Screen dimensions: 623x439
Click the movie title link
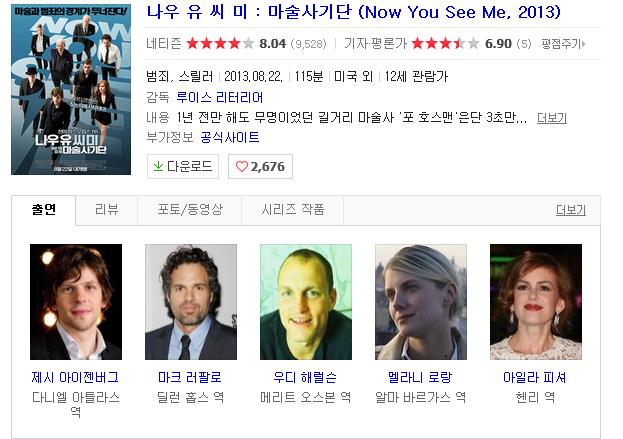pyautogui.click(x=354, y=12)
